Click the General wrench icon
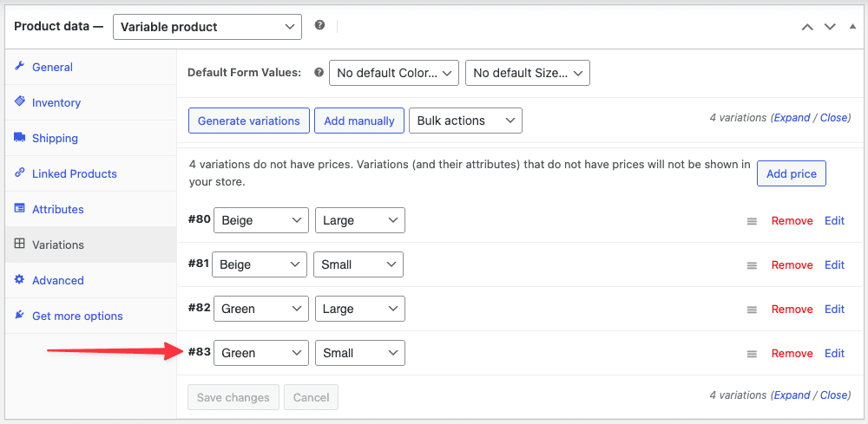 coord(19,67)
